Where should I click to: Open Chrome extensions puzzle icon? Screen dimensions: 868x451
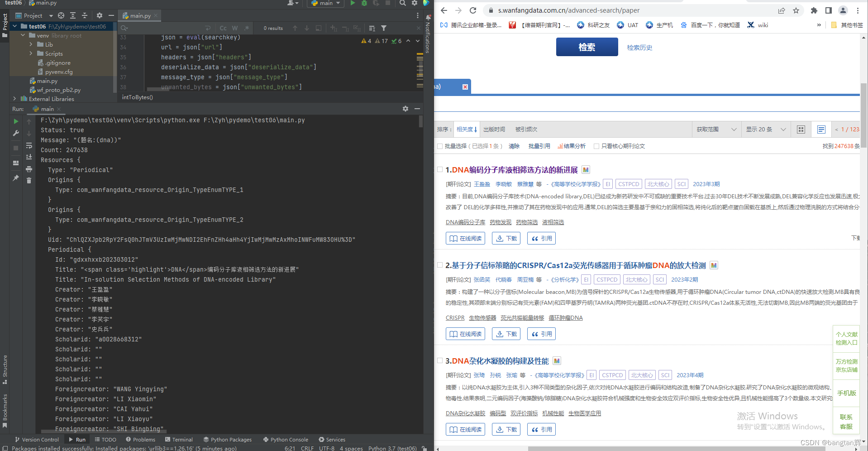(x=814, y=10)
